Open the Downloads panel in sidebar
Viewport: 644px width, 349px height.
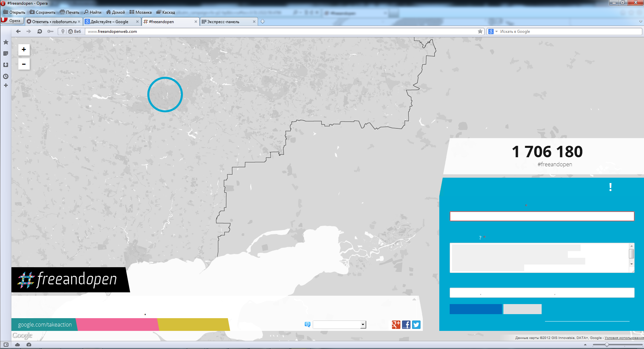(x=6, y=65)
